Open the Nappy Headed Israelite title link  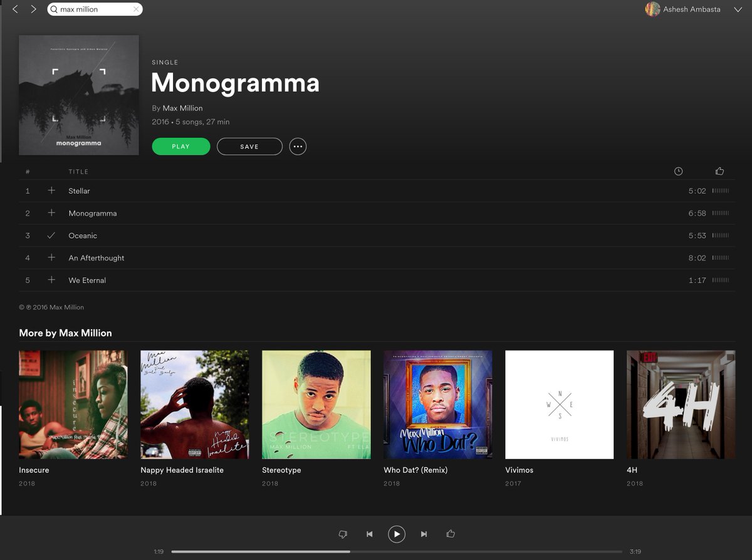pos(182,470)
